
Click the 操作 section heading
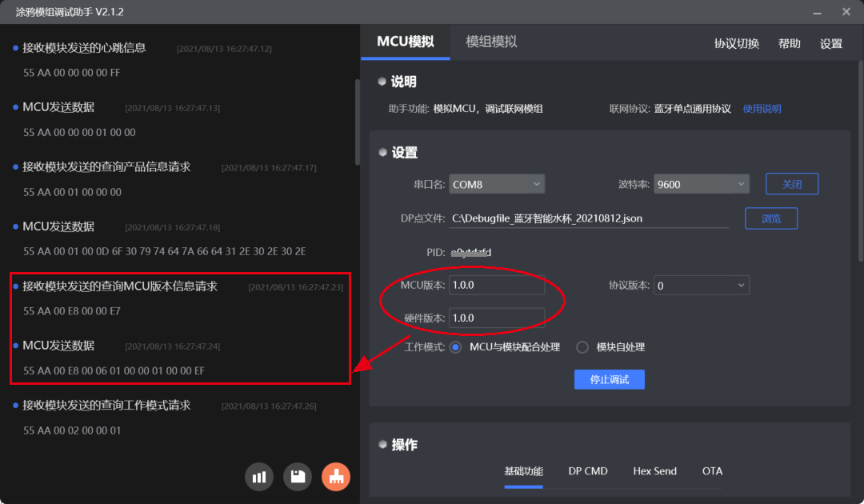click(404, 445)
